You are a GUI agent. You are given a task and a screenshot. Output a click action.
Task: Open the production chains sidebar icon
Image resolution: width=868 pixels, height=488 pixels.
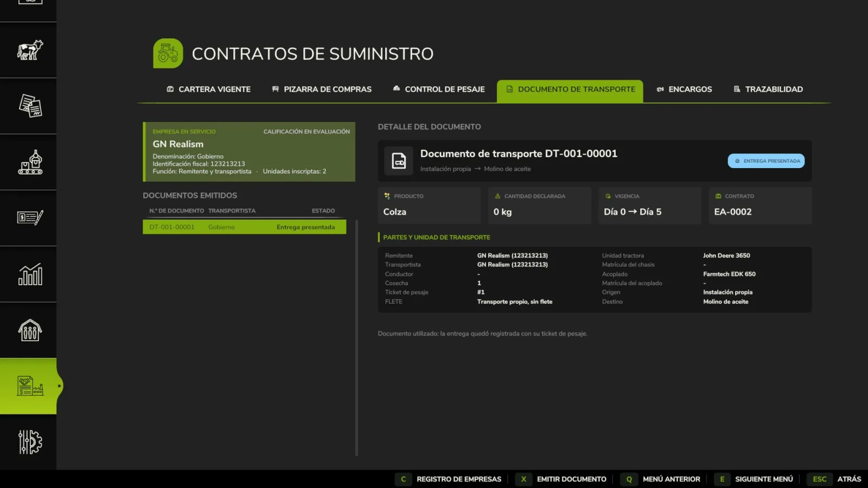click(x=30, y=162)
